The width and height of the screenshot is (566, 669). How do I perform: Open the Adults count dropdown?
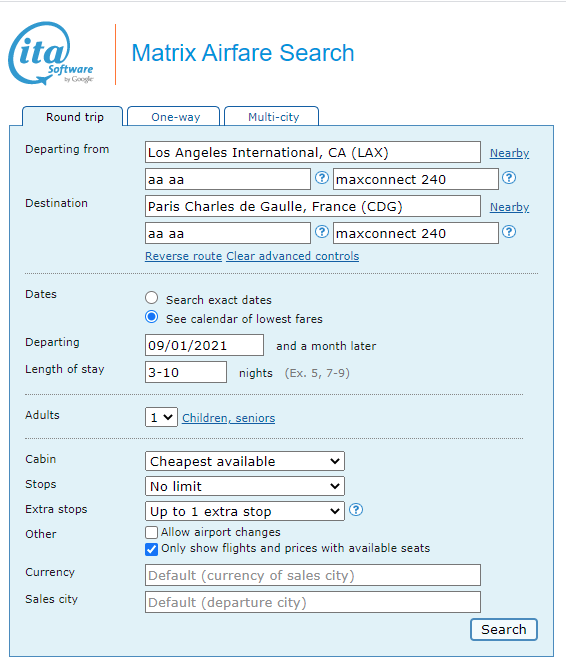coord(161,417)
